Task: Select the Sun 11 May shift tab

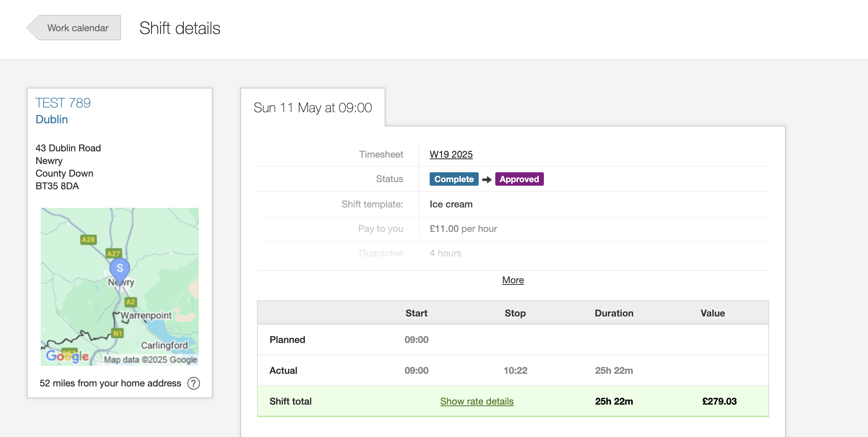Action: 313,107
